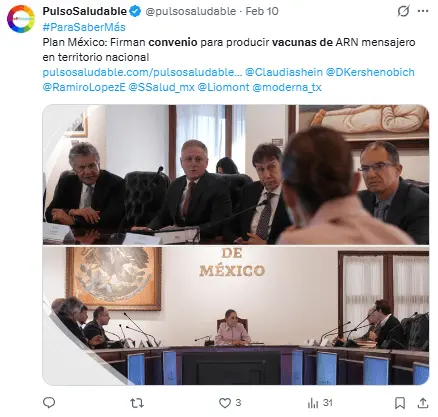Enlarge the top meeting photo

pyautogui.click(x=236, y=175)
